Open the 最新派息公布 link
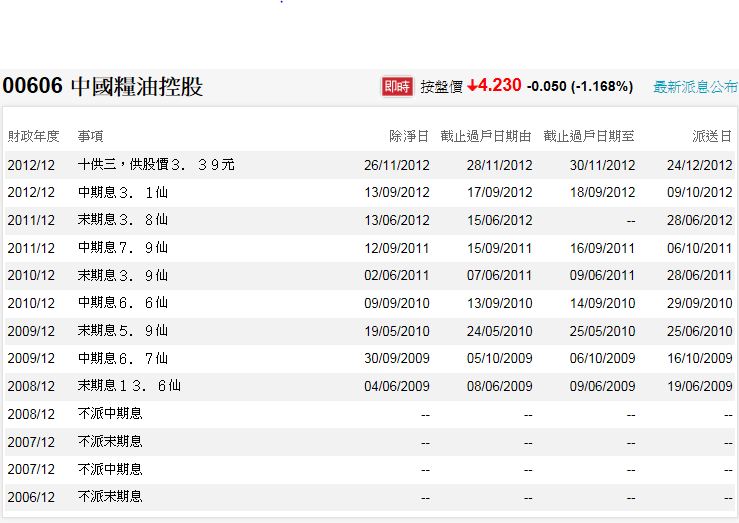This screenshot has width=739, height=523. click(x=695, y=87)
